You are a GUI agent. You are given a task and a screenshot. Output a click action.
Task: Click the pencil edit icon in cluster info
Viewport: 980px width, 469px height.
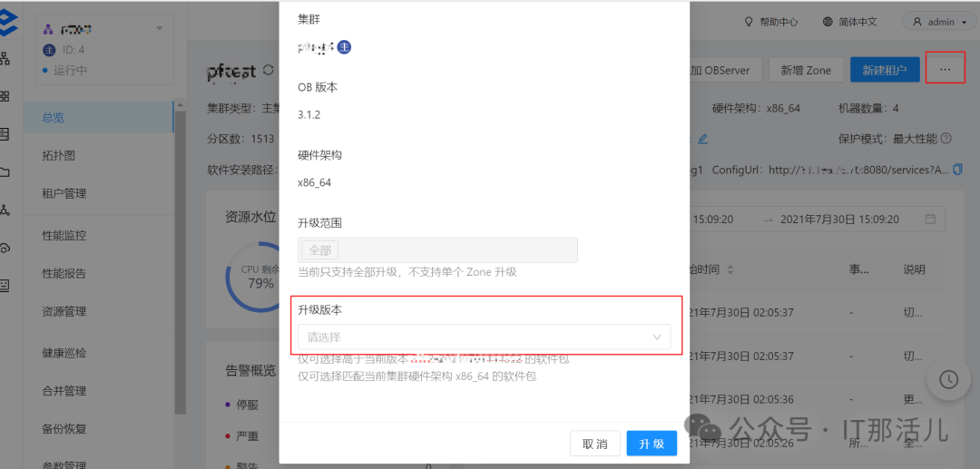point(702,139)
